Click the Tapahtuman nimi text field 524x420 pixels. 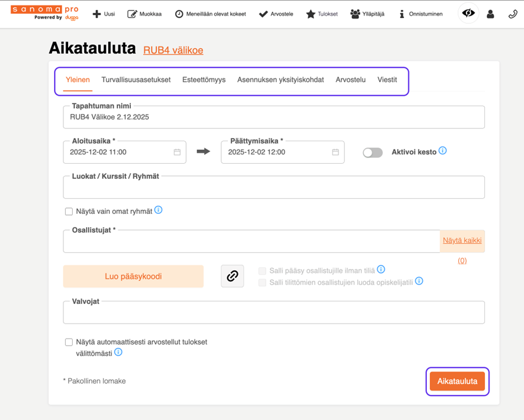273,117
